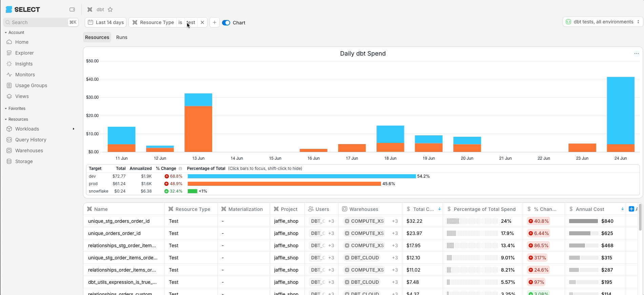
Task: Remove the Resource Type filter
Action: (x=202, y=22)
